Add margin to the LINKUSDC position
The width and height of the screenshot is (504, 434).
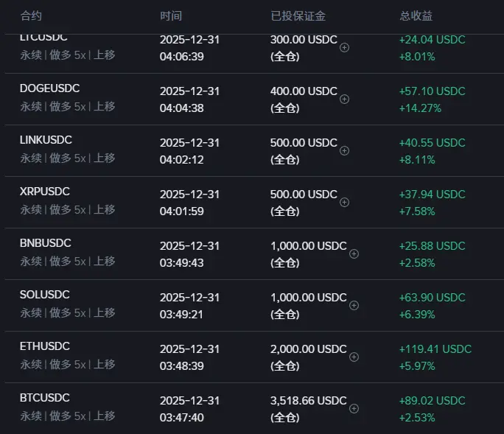coord(344,150)
